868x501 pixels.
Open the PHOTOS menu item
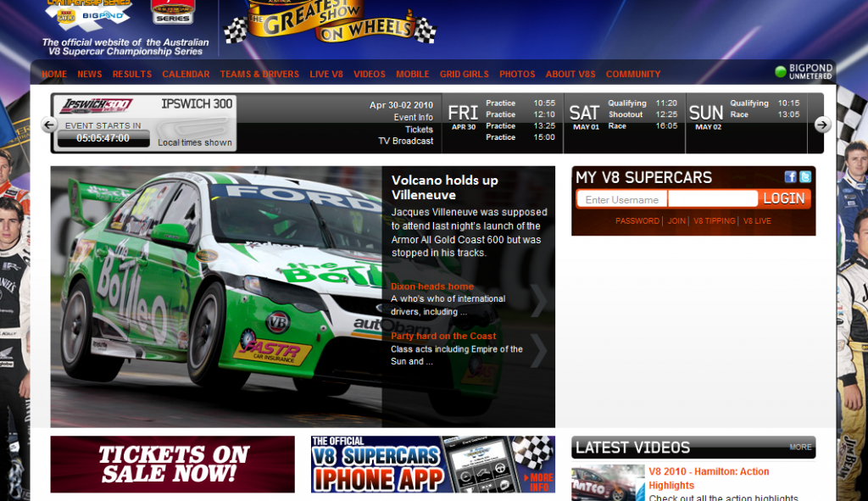[517, 75]
